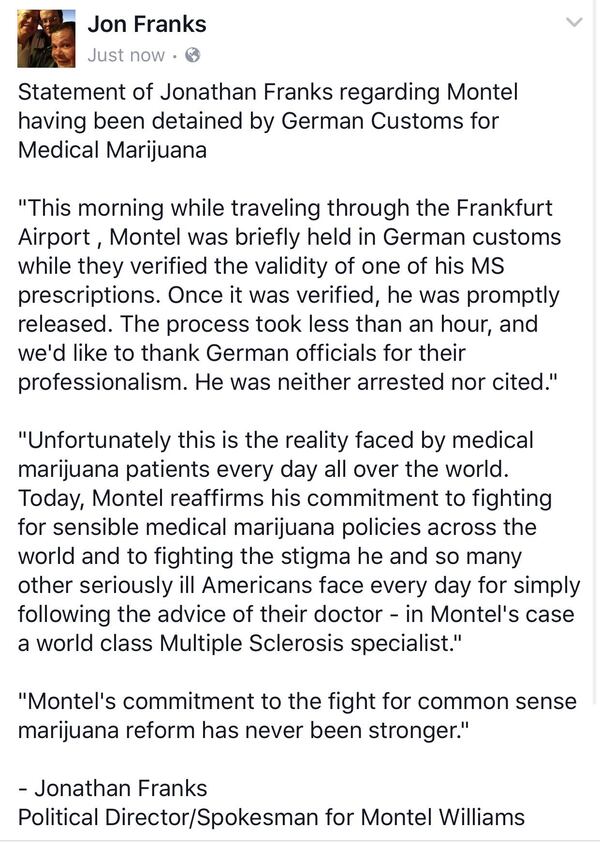Click the word 'professionalism' in the post
This screenshot has width=600, height=843.
point(102,382)
